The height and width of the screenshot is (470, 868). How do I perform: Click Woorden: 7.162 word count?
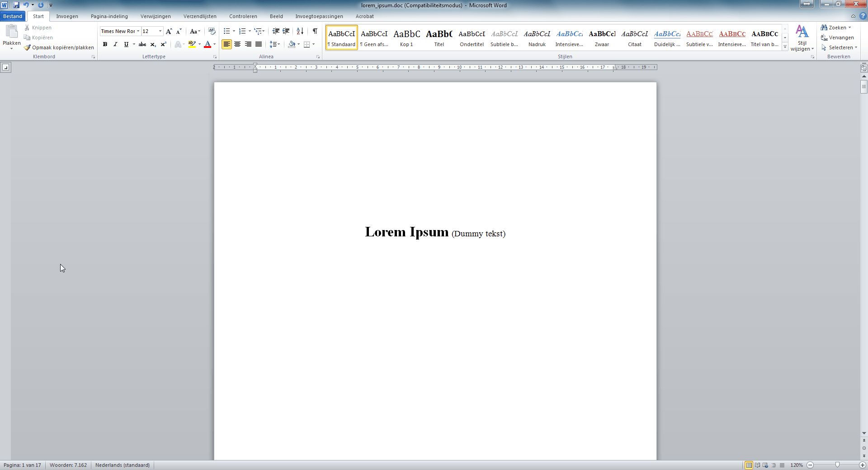click(68, 465)
